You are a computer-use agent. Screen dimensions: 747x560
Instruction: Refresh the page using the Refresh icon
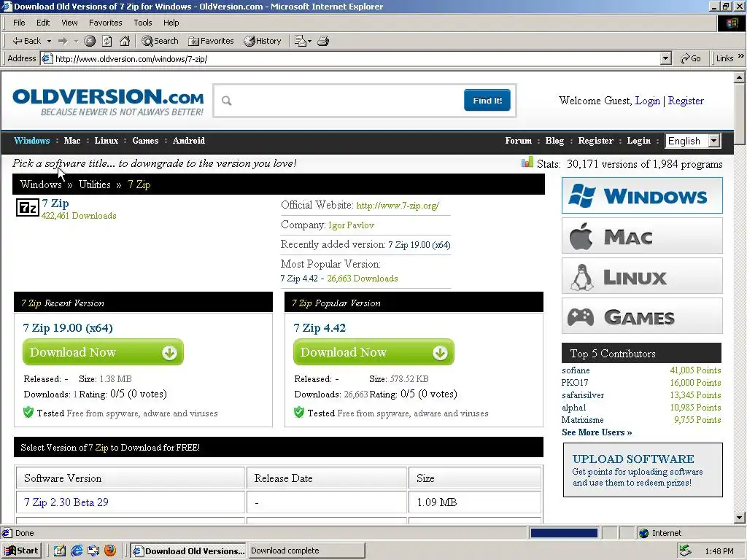pos(107,41)
